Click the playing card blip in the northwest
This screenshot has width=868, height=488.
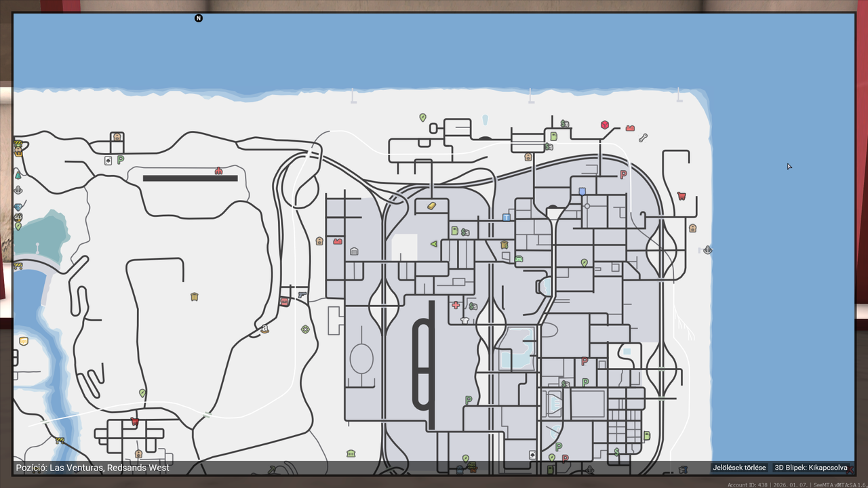[108, 161]
